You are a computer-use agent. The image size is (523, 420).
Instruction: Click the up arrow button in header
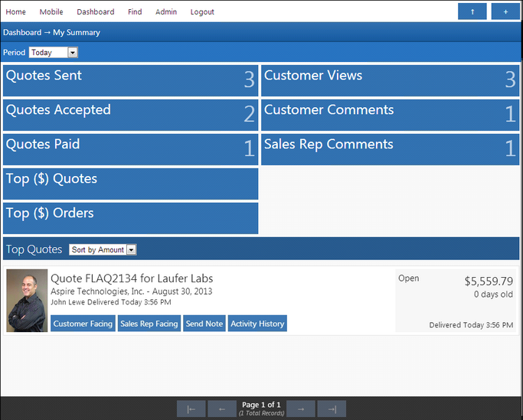coord(472,11)
